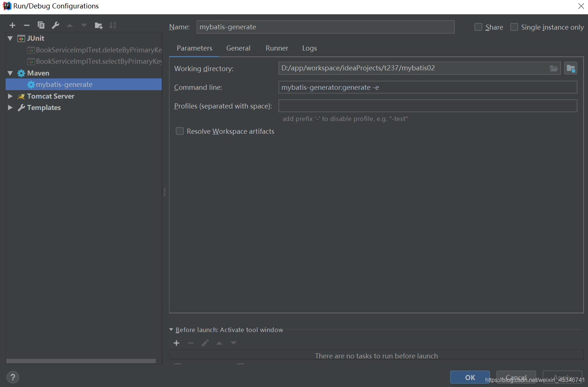Image resolution: width=588 pixels, height=387 pixels.
Task: Select mybatis-generate Maven configuration
Action: [x=84, y=85]
